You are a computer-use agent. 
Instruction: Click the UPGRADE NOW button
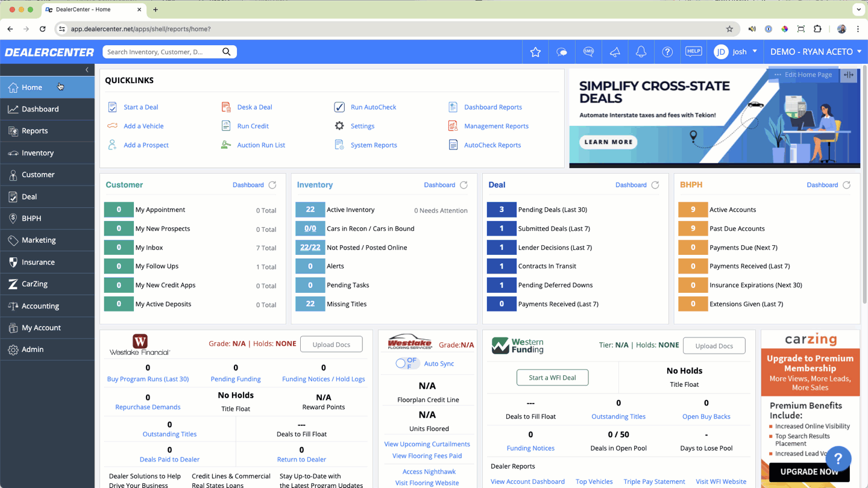[809, 472]
